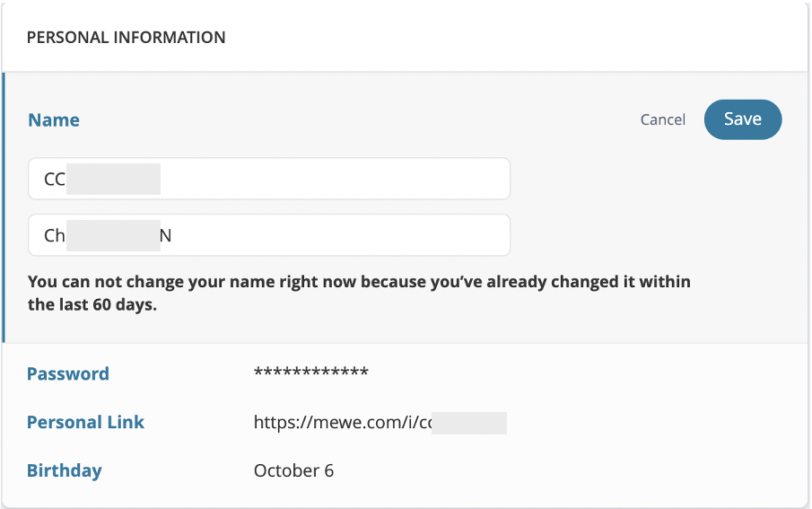Image resolution: width=812 pixels, height=509 pixels.
Task: Open the Birthday setting
Action: (x=65, y=470)
